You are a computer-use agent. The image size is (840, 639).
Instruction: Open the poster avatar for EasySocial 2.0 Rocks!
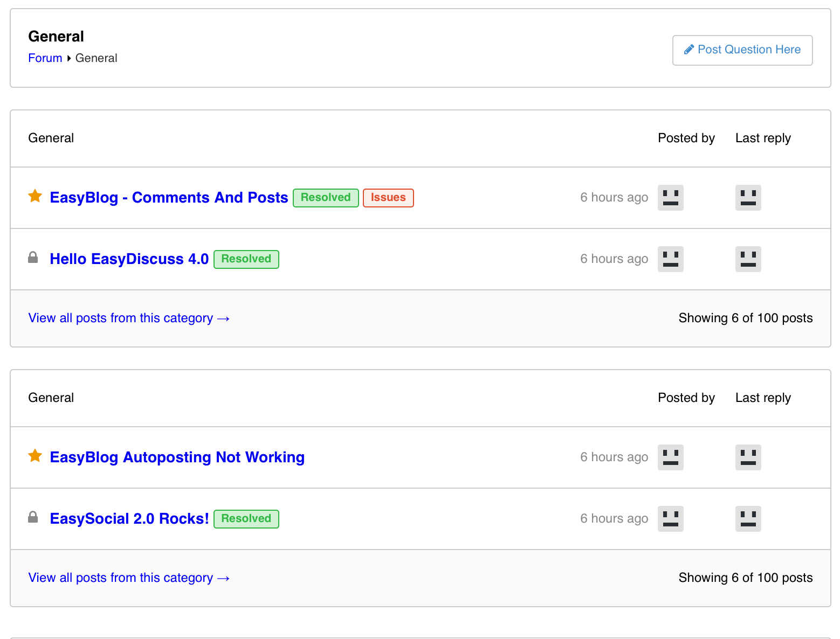coord(671,519)
